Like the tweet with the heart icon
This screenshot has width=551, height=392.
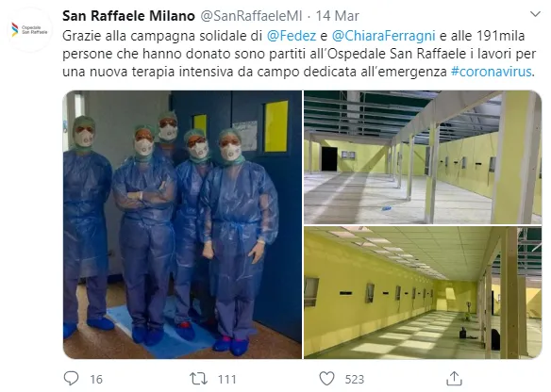(326, 379)
